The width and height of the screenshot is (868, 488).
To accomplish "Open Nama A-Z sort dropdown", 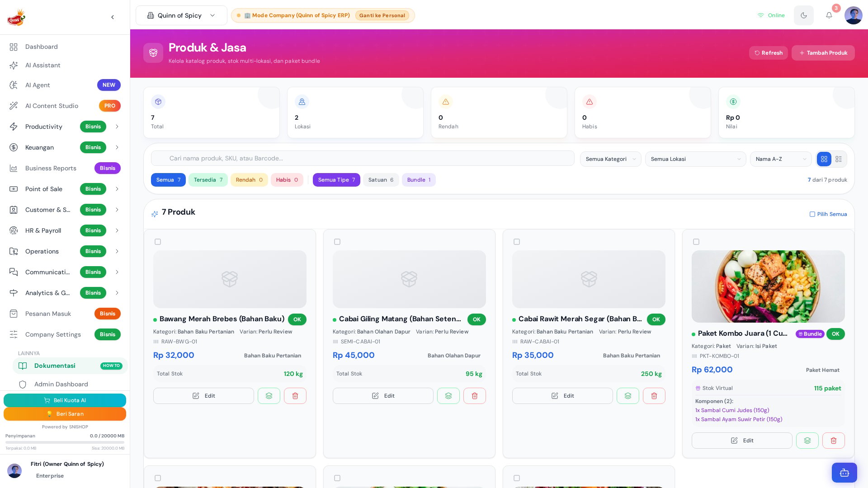I will click(781, 159).
